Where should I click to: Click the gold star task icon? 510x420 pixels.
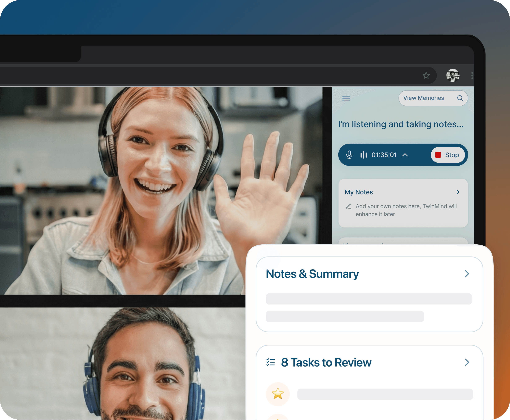coord(278,394)
